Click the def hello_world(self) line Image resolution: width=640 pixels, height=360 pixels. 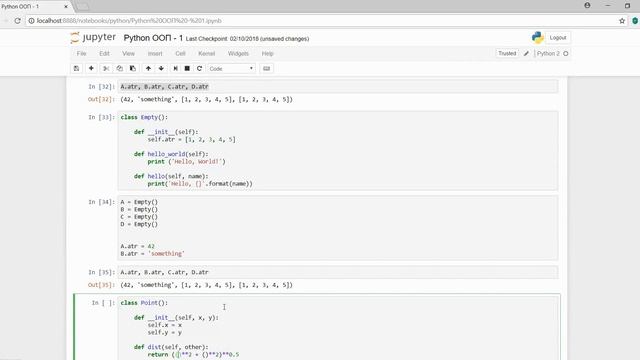171,154
